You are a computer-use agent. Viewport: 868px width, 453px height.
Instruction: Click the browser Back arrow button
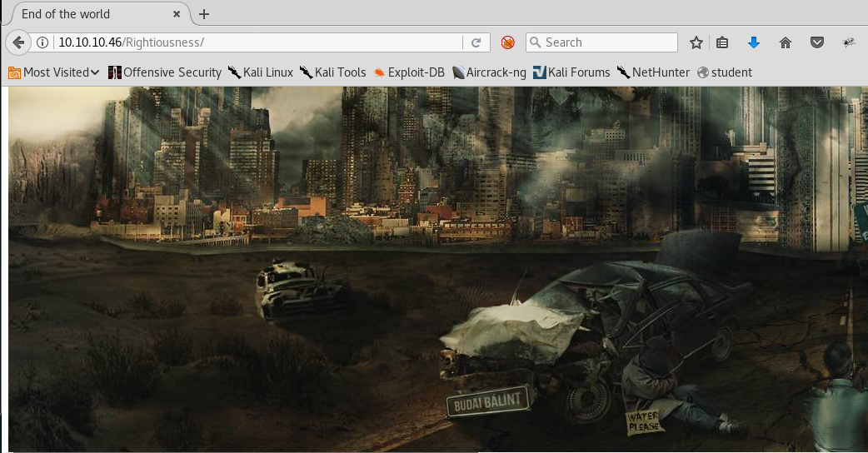click(18, 42)
